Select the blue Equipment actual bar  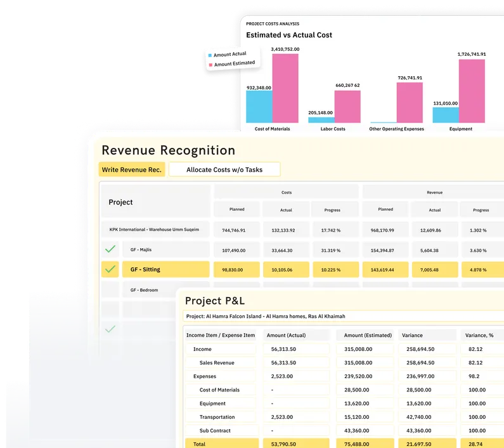point(446,115)
